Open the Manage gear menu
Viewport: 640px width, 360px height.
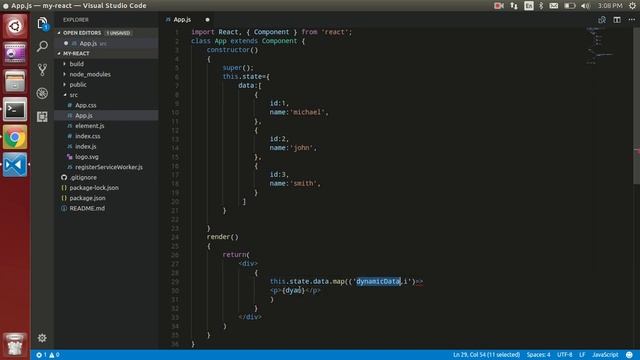click(x=42, y=338)
